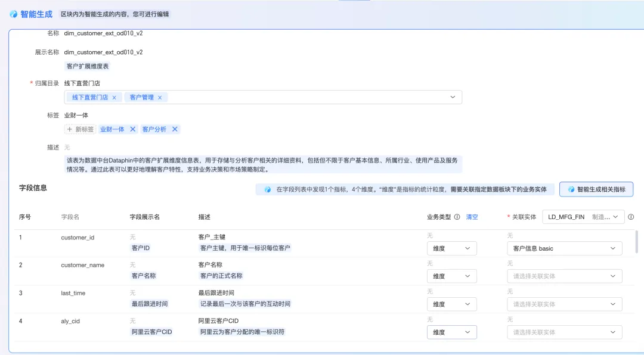Click the icon in the field hint banner
644x355 pixels.
point(267,189)
